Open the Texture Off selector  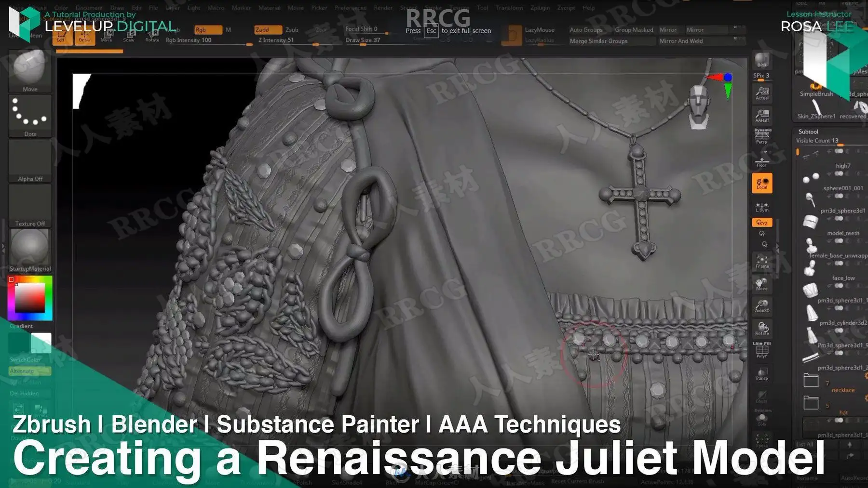point(30,206)
